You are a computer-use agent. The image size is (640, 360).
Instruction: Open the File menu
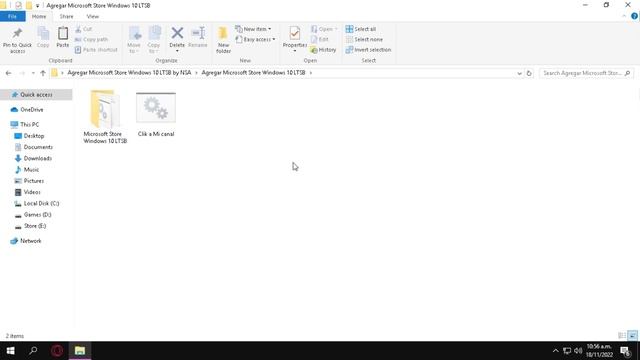[x=13, y=16]
